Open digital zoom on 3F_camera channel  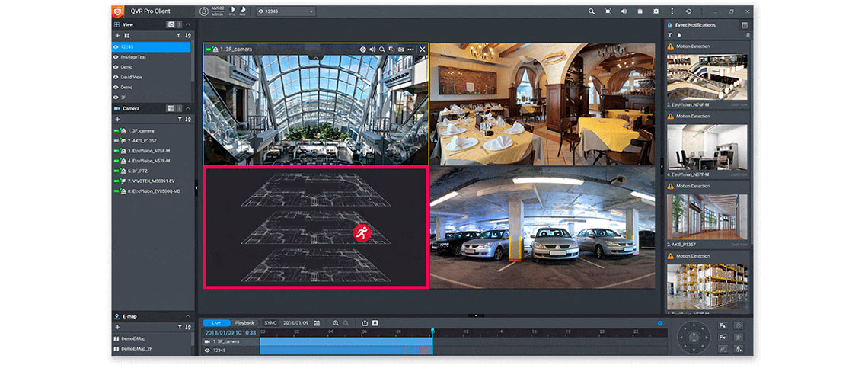[x=382, y=50]
